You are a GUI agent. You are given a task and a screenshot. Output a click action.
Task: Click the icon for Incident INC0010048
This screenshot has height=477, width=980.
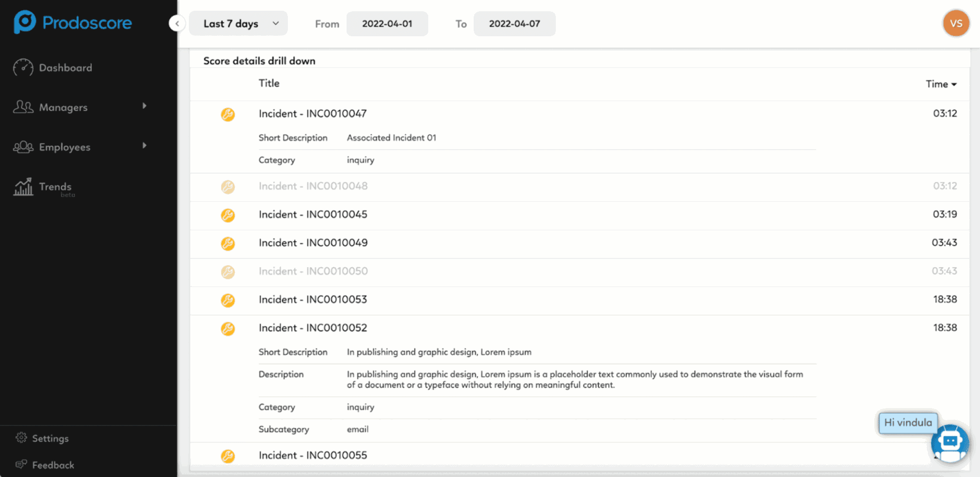pyautogui.click(x=228, y=187)
